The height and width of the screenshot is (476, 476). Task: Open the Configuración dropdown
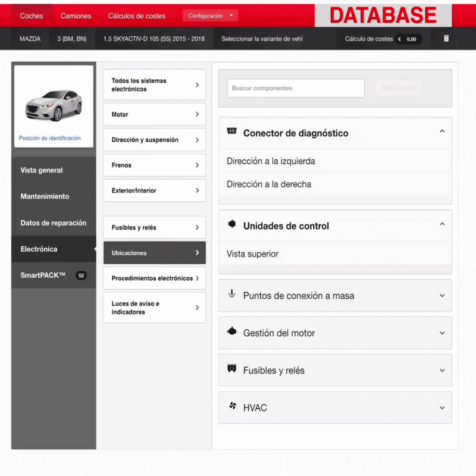point(210,16)
